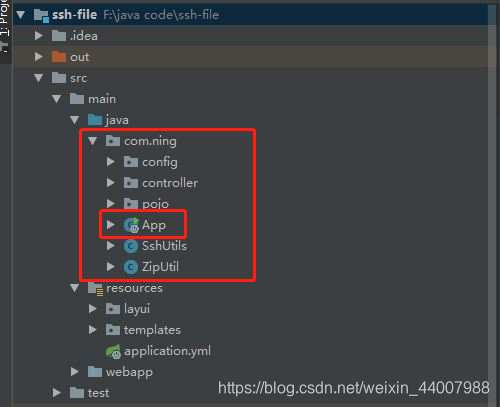Click the templates folder icon
This screenshot has height=407, width=500.
pos(113,330)
